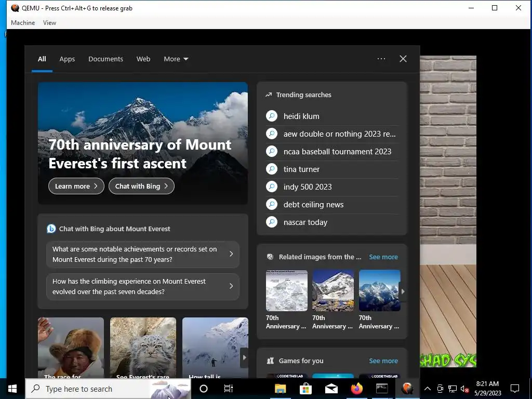Click the muted volume tray icon
This screenshot has height=399, width=532.
464,389
